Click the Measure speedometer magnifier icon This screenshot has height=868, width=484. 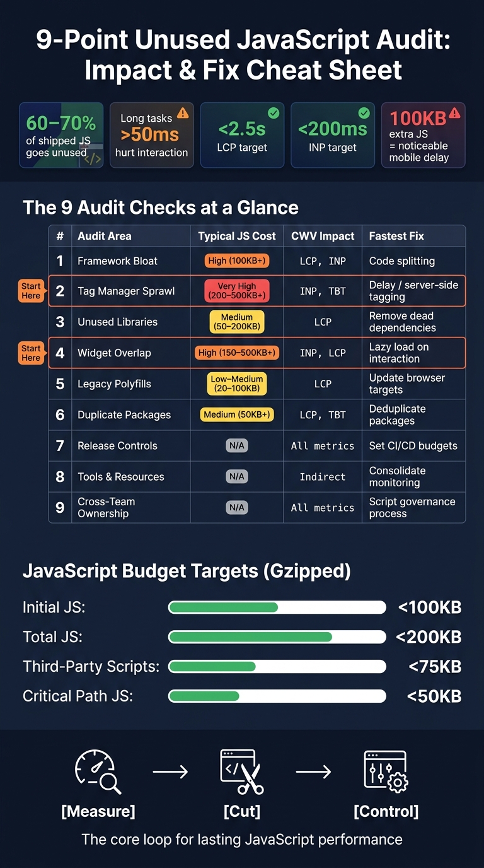pos(98,771)
